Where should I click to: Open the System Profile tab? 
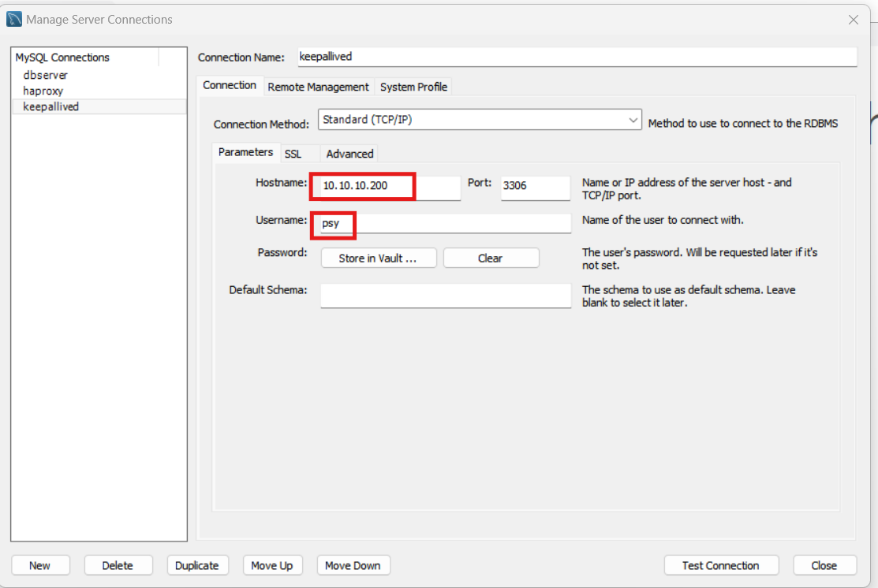tap(413, 87)
